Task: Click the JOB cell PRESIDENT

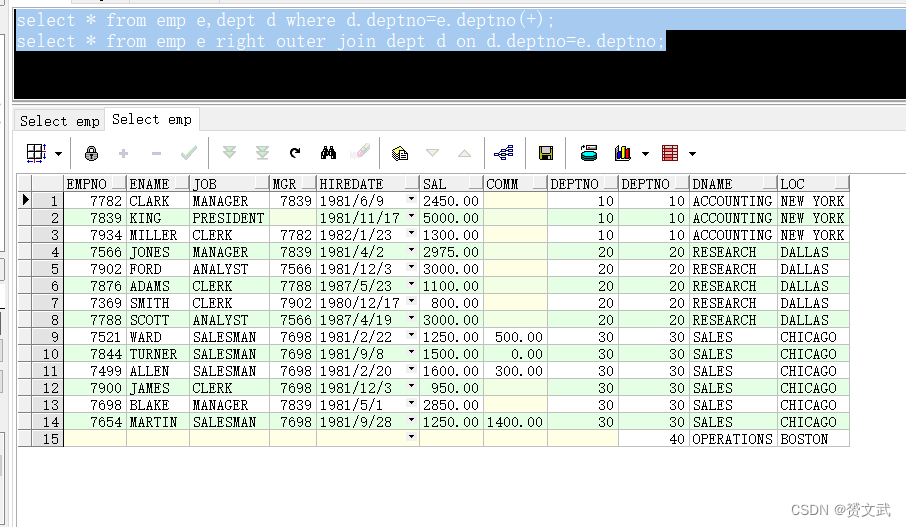Action: pyautogui.click(x=229, y=218)
